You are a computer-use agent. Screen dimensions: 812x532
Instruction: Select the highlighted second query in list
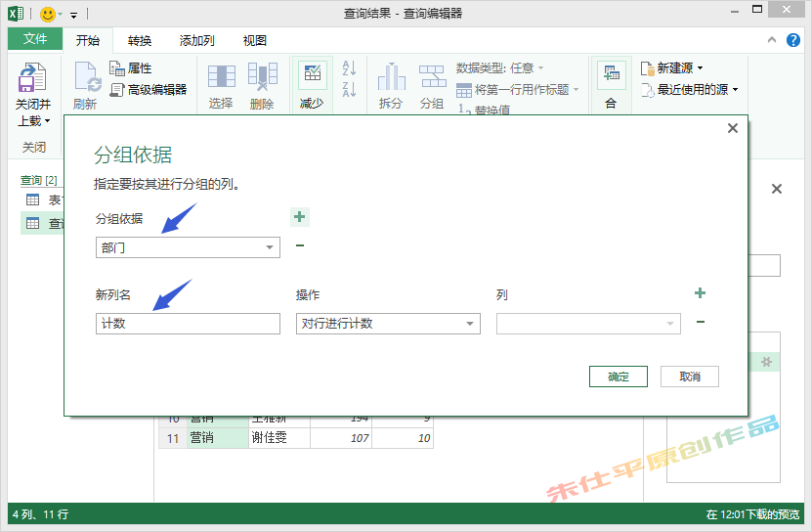click(x=42, y=224)
